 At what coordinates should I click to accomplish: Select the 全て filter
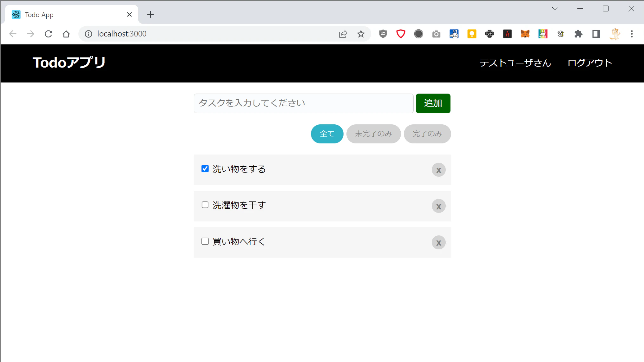click(x=327, y=134)
